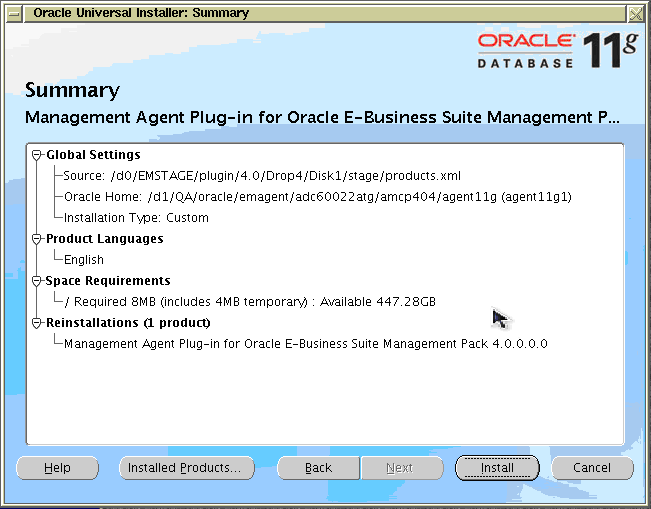Select the Source products.xml row
The height and width of the screenshot is (509, 651).
[262, 176]
